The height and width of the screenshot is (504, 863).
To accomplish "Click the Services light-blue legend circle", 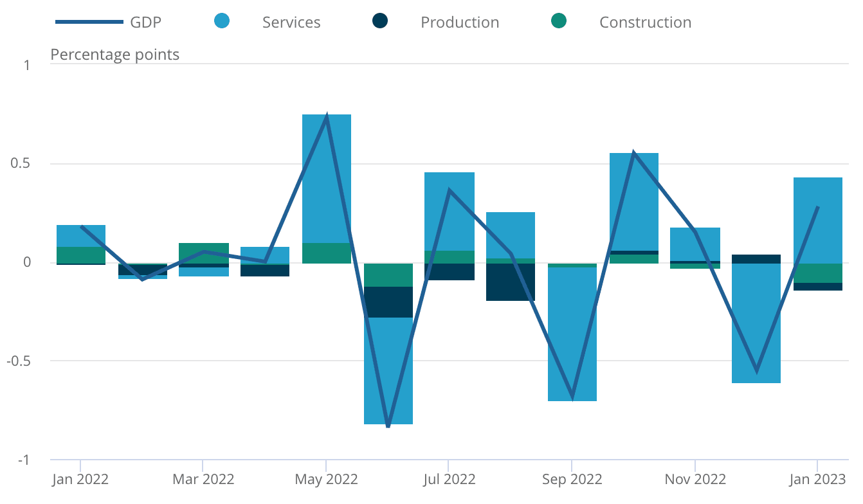I will 222,21.
